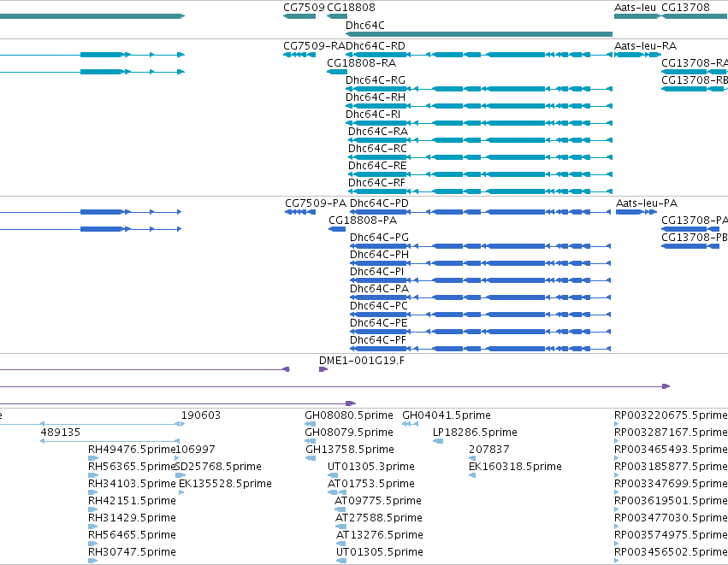Select EST AT01753.5prime
728x565 pixels.
tap(371, 484)
